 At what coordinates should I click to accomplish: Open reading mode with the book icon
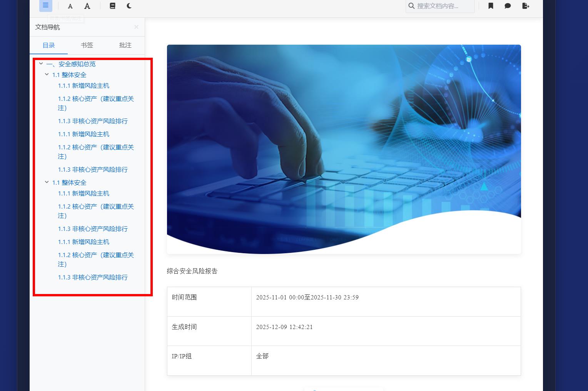point(112,6)
